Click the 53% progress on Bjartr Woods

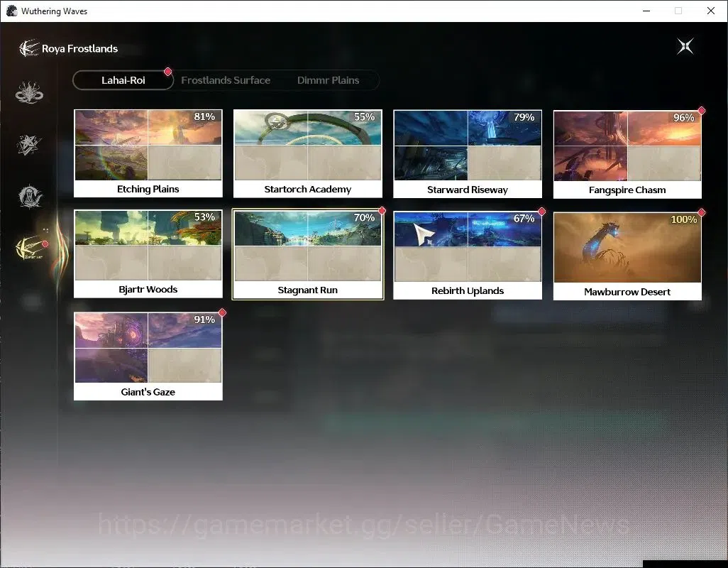[x=204, y=217]
